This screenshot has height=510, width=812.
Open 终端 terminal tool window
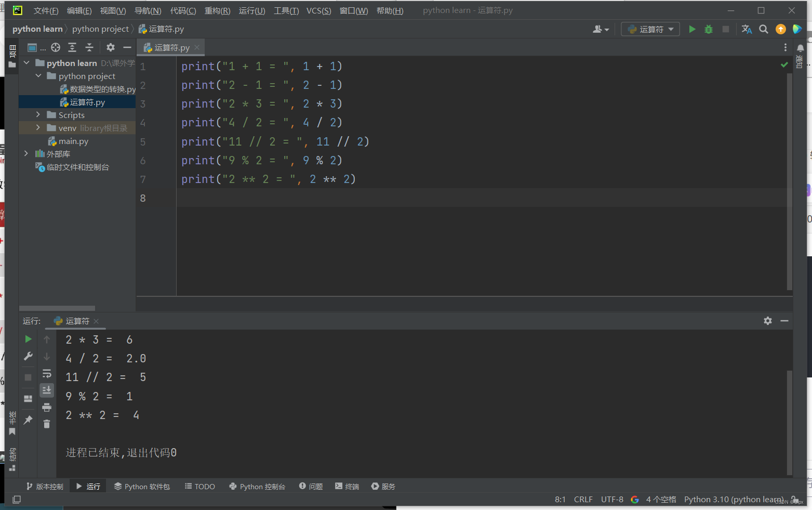coord(347,486)
